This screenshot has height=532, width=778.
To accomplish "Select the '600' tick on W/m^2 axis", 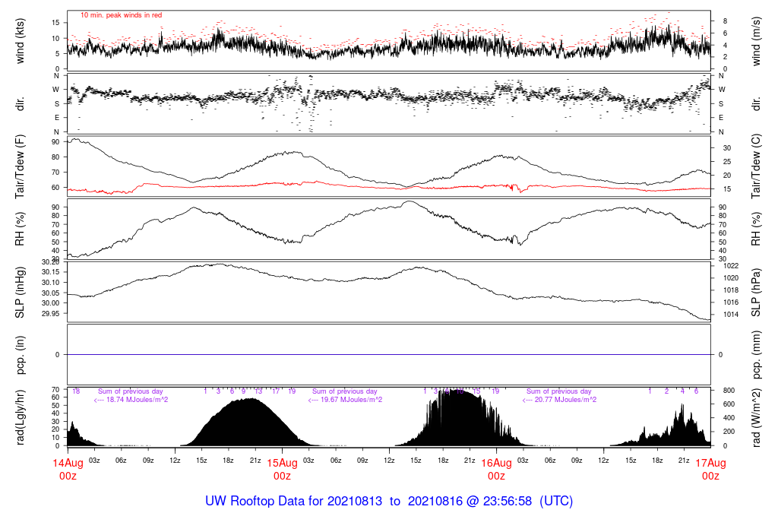I will click(x=729, y=404).
